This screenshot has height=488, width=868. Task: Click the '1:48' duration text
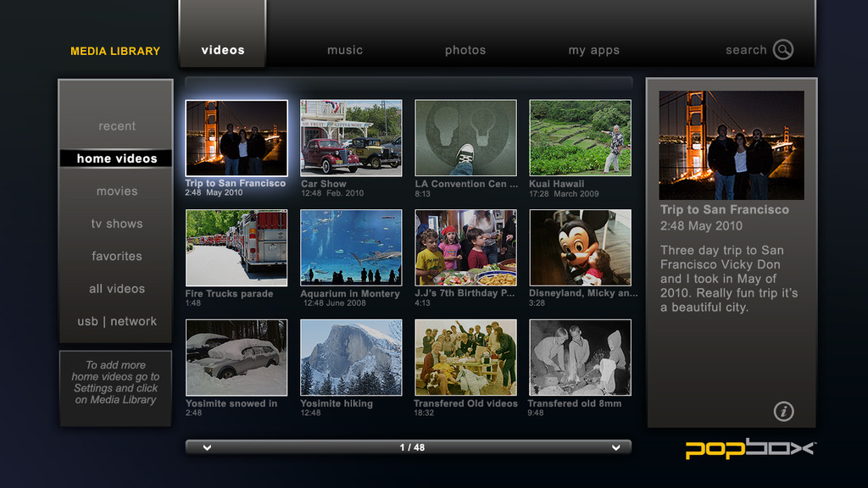(193, 302)
